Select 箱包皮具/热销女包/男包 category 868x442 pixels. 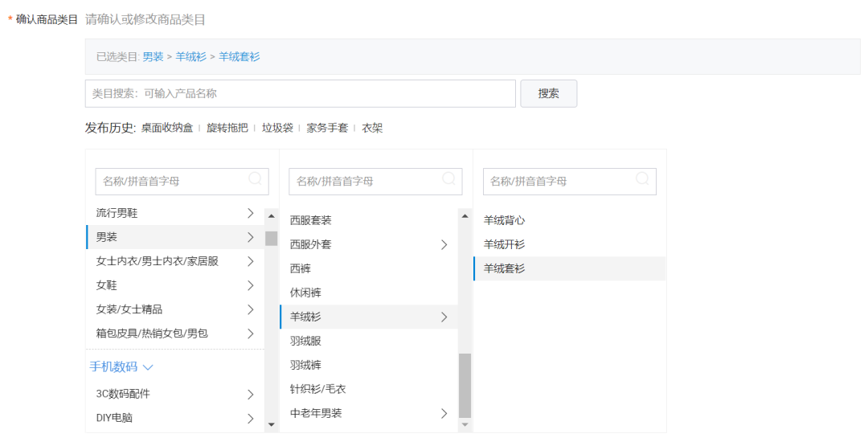[175, 333]
